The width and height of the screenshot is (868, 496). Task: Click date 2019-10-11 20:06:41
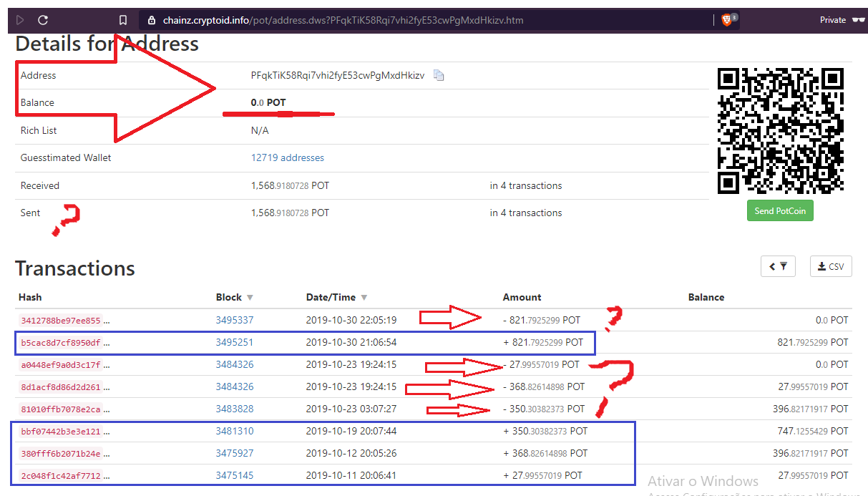(x=351, y=475)
